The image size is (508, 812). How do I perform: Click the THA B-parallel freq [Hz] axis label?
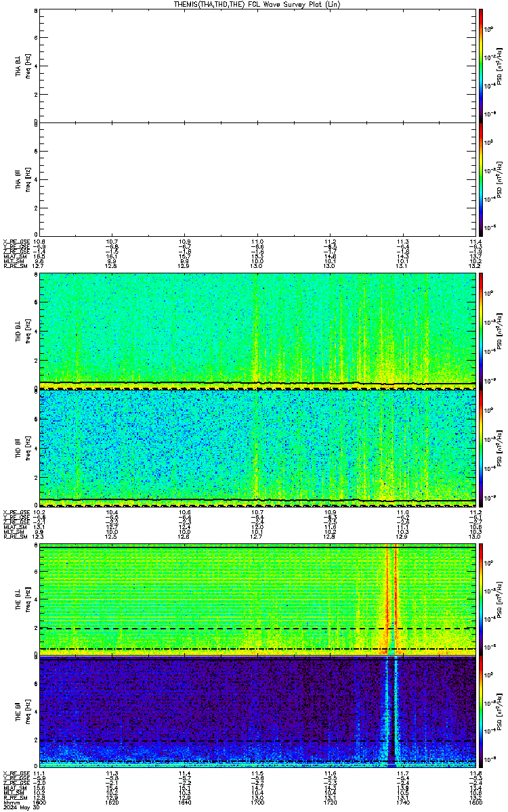click(28, 179)
